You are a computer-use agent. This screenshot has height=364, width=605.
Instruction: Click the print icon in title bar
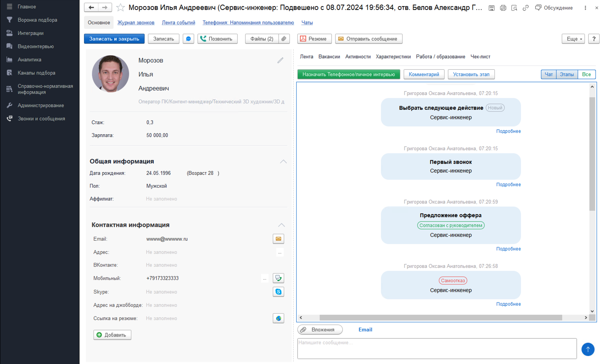[x=503, y=8]
